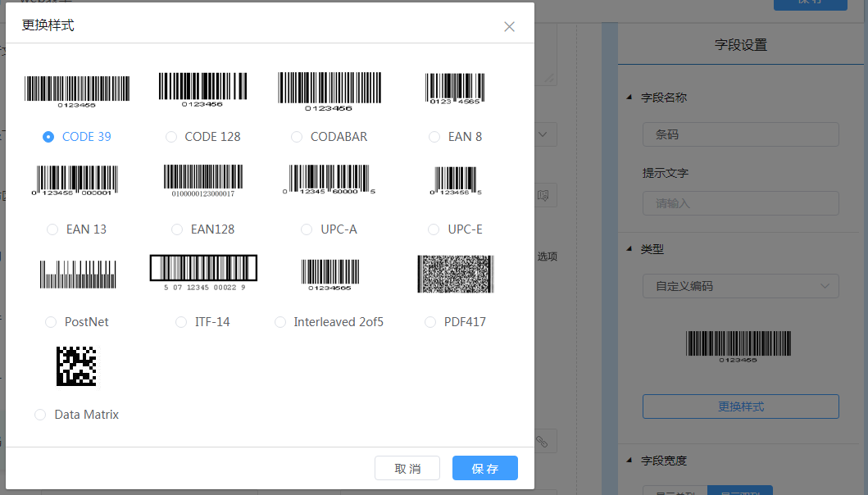Click the 条码 field name input

coord(741,134)
